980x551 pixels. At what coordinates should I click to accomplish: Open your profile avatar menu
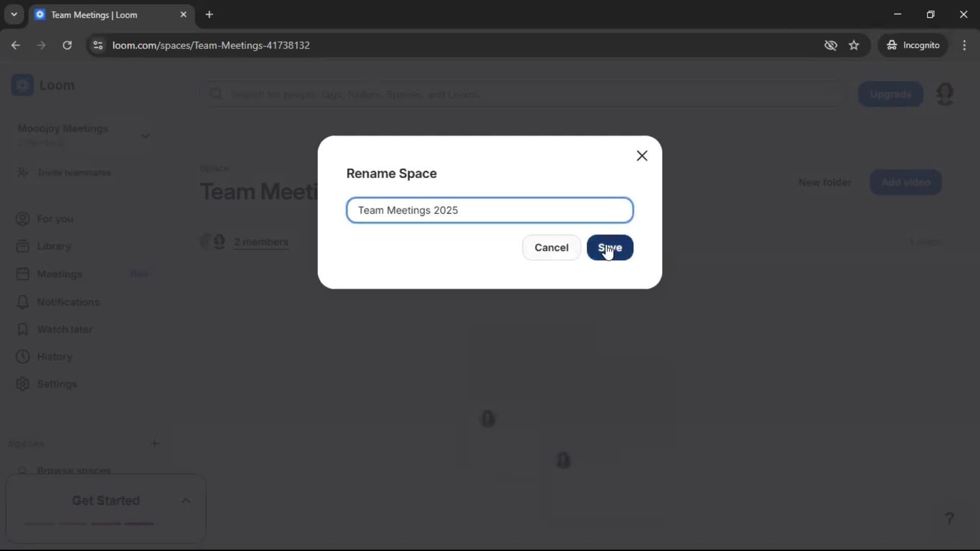(x=945, y=94)
